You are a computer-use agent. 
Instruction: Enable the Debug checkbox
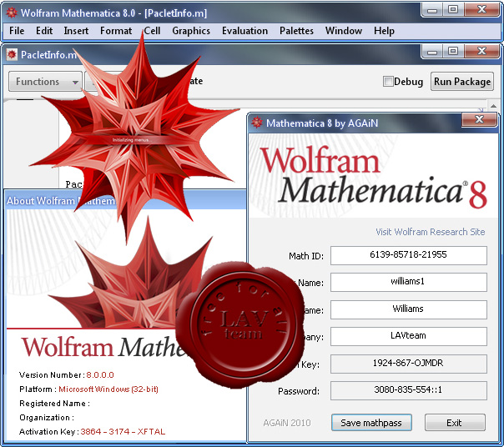click(388, 81)
